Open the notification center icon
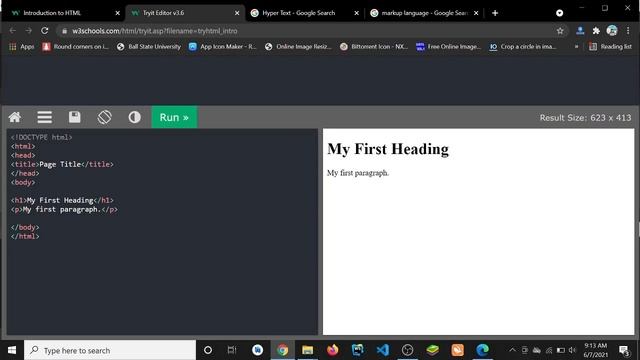 624,350
